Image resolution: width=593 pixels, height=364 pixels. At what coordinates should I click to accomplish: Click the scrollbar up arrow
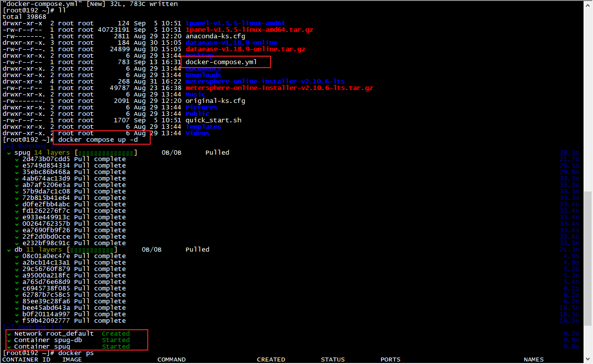(588, 5)
